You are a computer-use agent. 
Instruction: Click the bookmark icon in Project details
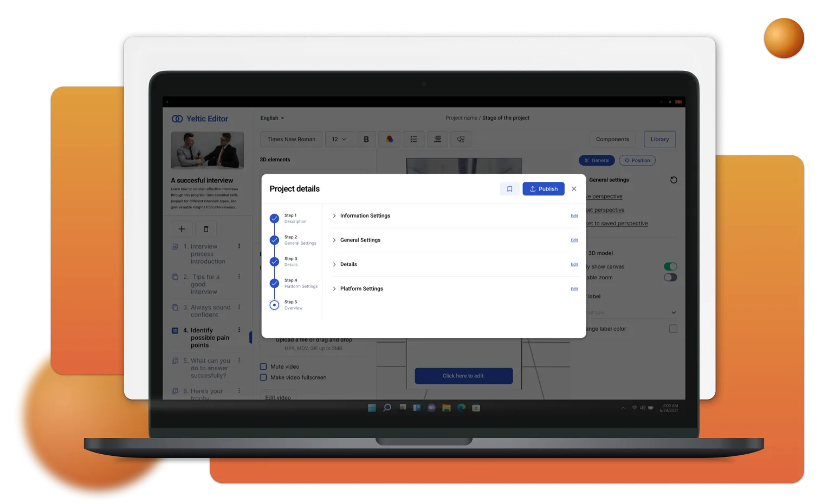pos(509,189)
